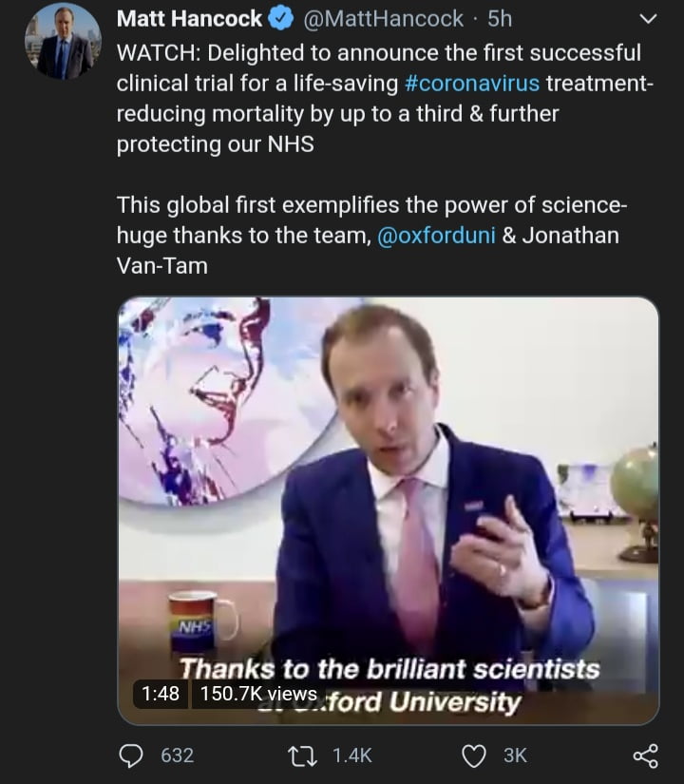Open the share icon menu
This screenshot has width=684, height=784.
tap(645, 755)
